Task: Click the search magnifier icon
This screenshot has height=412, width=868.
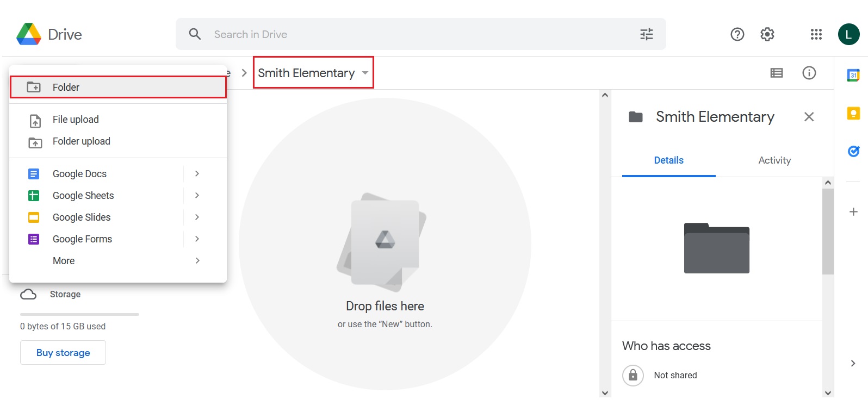Action: [x=195, y=34]
